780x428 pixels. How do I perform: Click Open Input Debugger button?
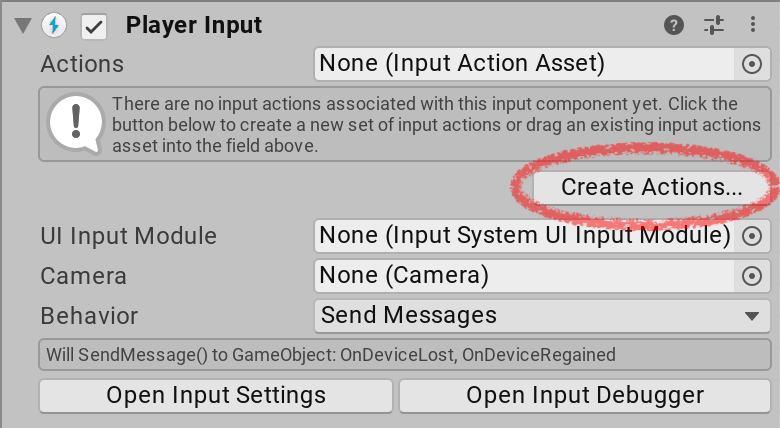585,395
